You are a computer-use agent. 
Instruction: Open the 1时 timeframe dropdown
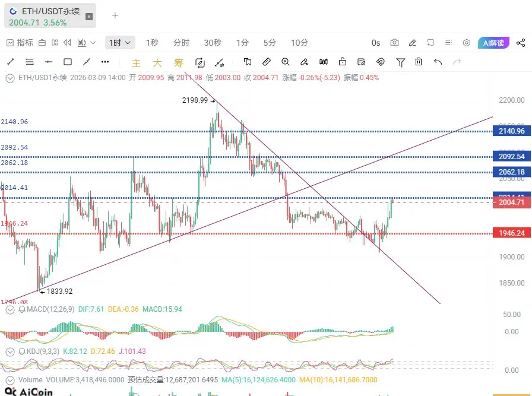point(120,43)
